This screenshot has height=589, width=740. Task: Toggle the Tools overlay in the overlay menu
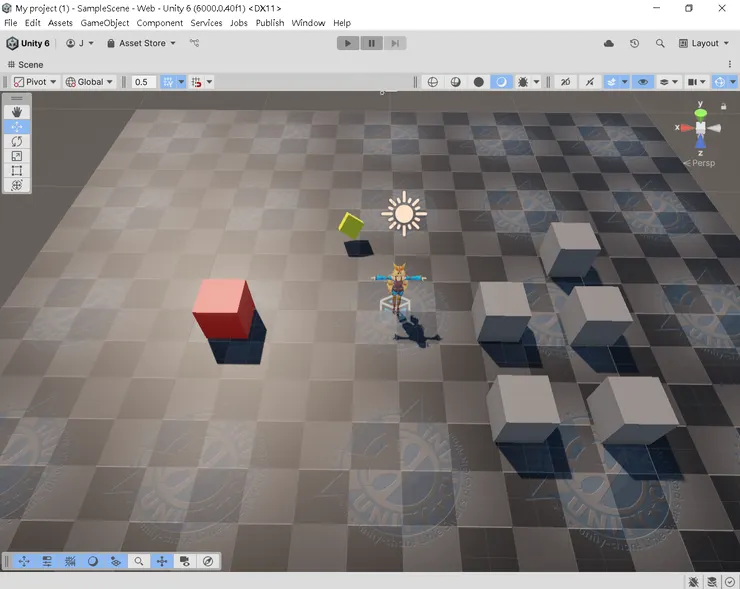click(24, 561)
